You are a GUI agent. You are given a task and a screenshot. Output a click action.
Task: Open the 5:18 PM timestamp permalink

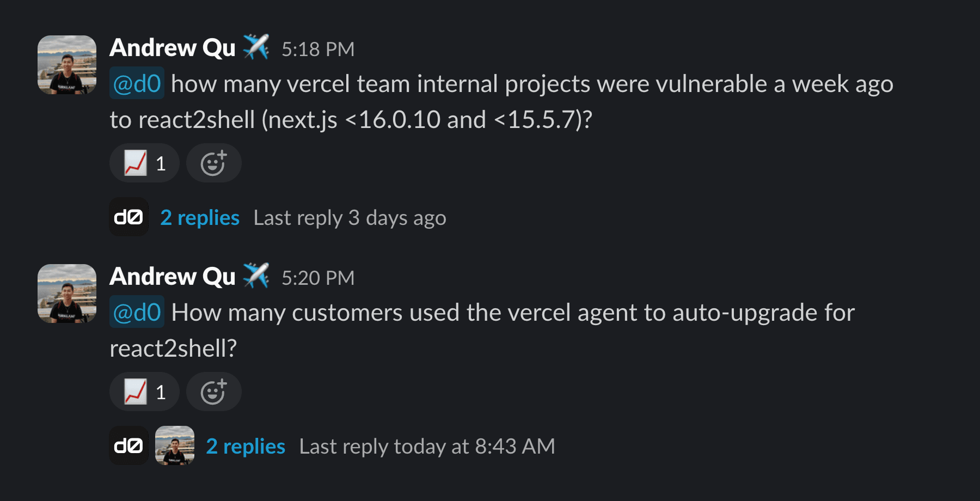(317, 48)
